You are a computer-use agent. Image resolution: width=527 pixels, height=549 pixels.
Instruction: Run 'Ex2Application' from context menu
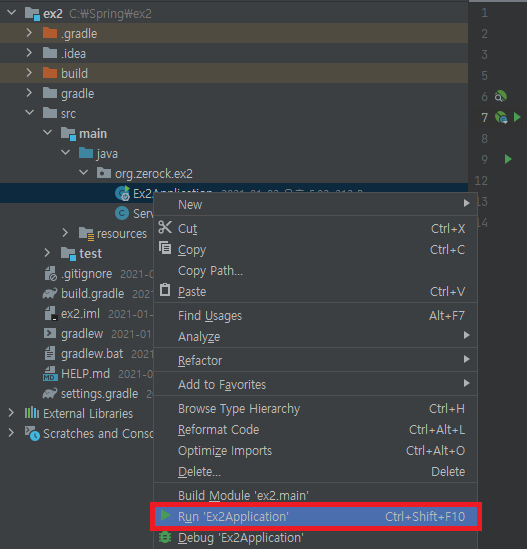click(315, 516)
